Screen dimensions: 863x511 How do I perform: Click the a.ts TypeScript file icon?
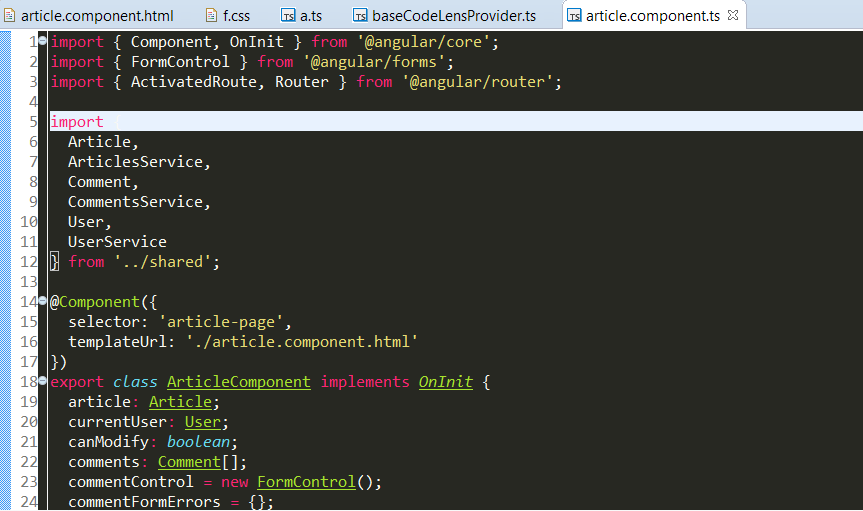(x=288, y=15)
